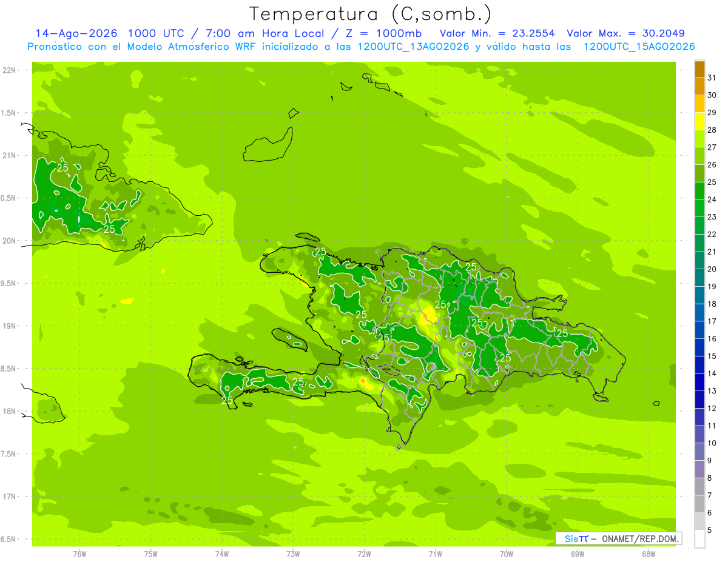This screenshot has height=562, width=728.
Task: Click the legend value "10"
Action: 712,443
